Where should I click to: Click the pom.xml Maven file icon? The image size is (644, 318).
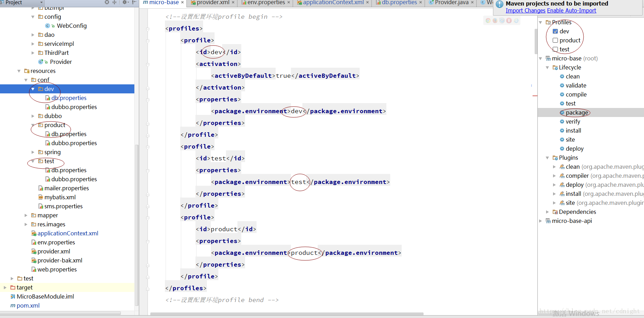coord(13,306)
